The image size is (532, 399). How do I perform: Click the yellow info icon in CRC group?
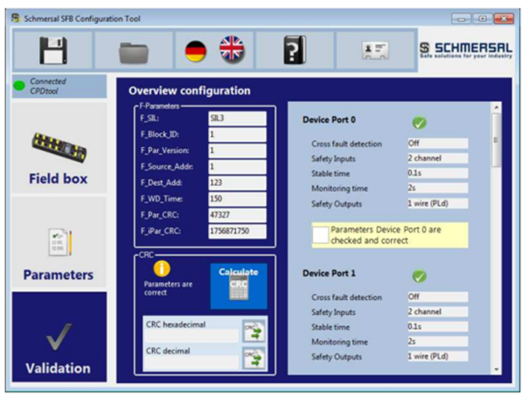pos(161,269)
